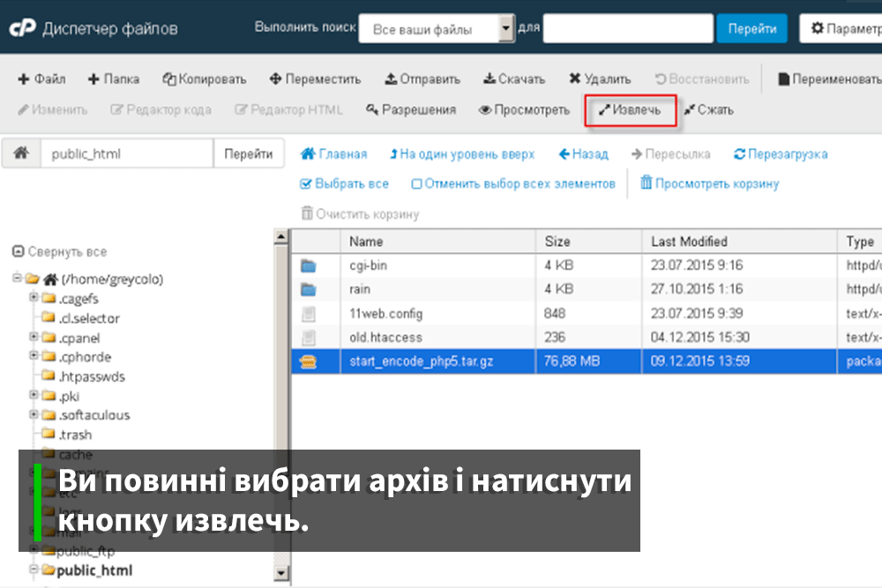The width and height of the screenshot is (882, 588).
Task: Click На один уровень вверх
Action: pos(462,154)
